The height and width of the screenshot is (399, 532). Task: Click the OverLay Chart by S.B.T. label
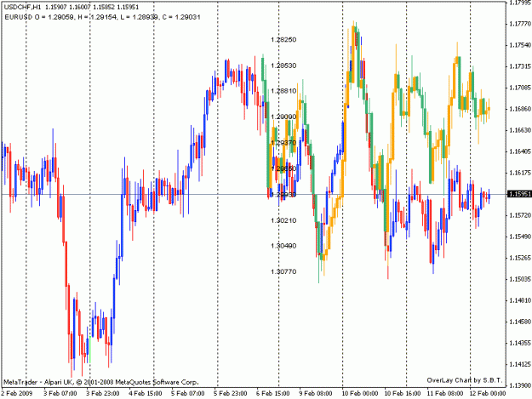pyautogui.click(x=465, y=380)
